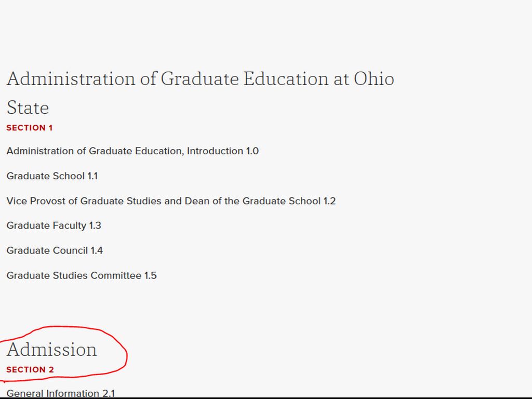Viewport: 532px width, 399px height.
Task: Click Vice Provost of Graduate Studies 1.2 link
Action: pos(171,201)
